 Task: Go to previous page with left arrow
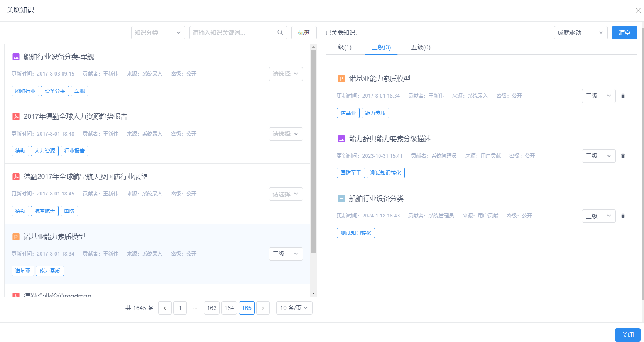165,308
